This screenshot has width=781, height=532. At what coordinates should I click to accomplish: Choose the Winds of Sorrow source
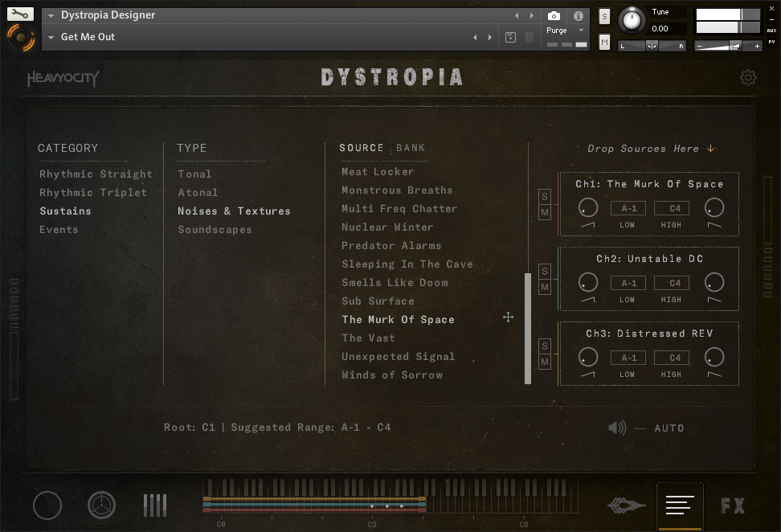pos(392,375)
